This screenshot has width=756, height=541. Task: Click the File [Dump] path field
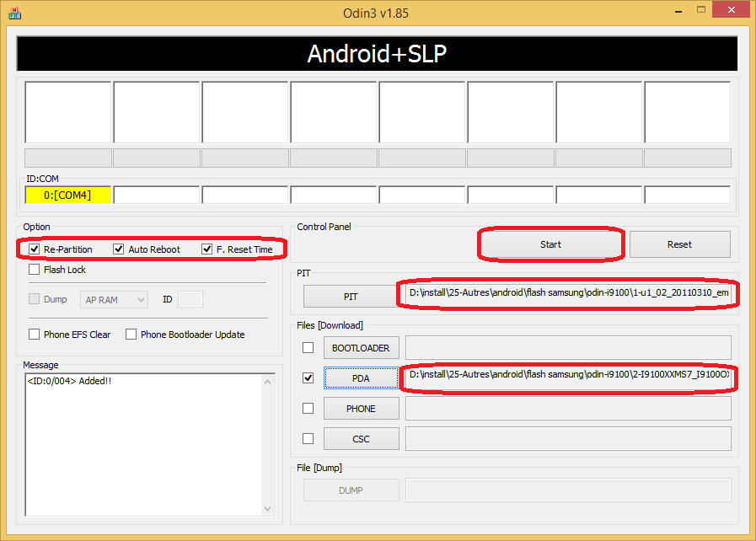pos(568,490)
